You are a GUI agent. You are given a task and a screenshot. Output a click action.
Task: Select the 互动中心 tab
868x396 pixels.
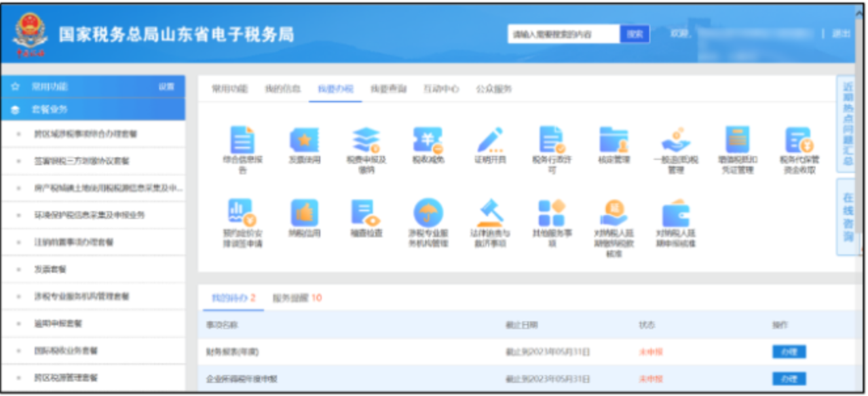click(441, 89)
